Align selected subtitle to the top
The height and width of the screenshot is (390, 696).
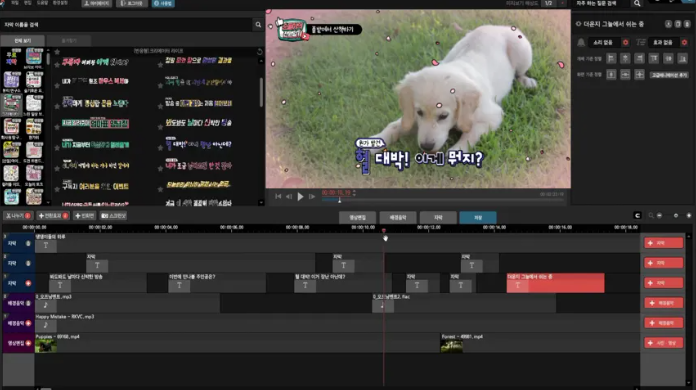pyautogui.click(x=654, y=58)
